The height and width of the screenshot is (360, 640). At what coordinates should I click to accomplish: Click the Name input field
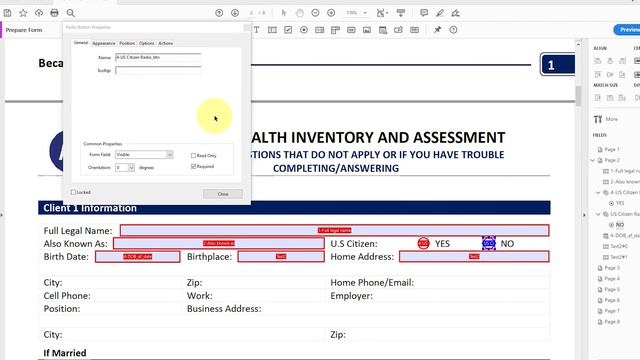[158, 58]
